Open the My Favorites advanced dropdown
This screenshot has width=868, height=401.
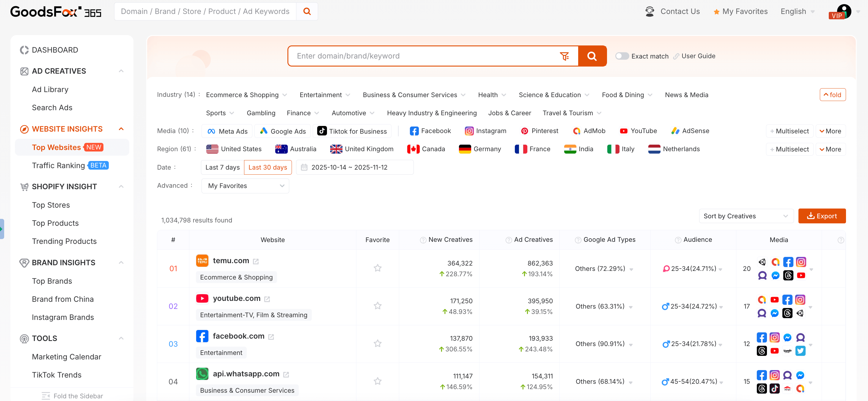(x=245, y=186)
